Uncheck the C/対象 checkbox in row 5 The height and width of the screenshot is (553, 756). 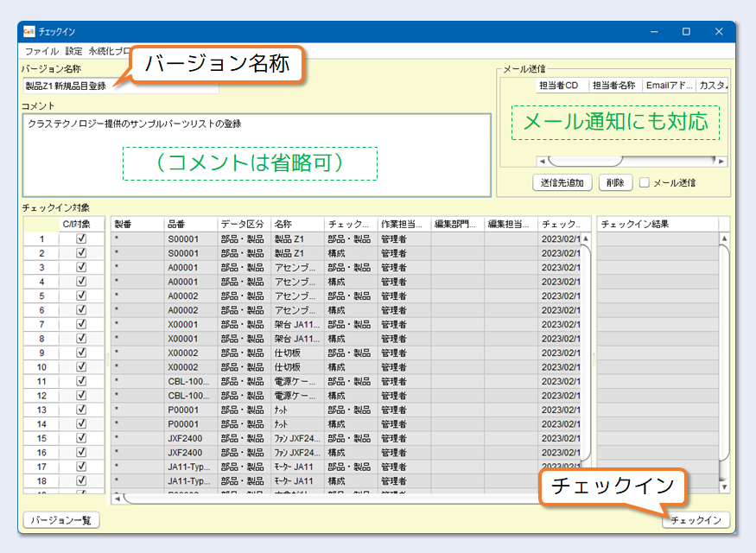[81, 296]
